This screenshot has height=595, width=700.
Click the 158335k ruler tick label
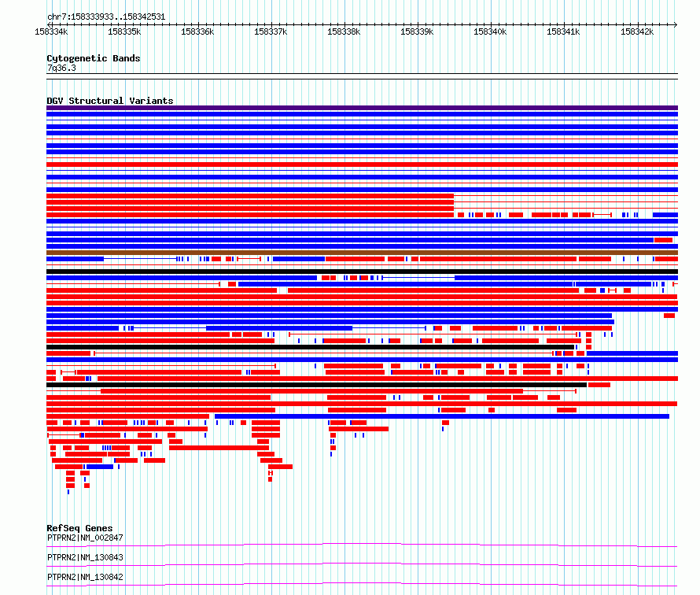coord(124,31)
